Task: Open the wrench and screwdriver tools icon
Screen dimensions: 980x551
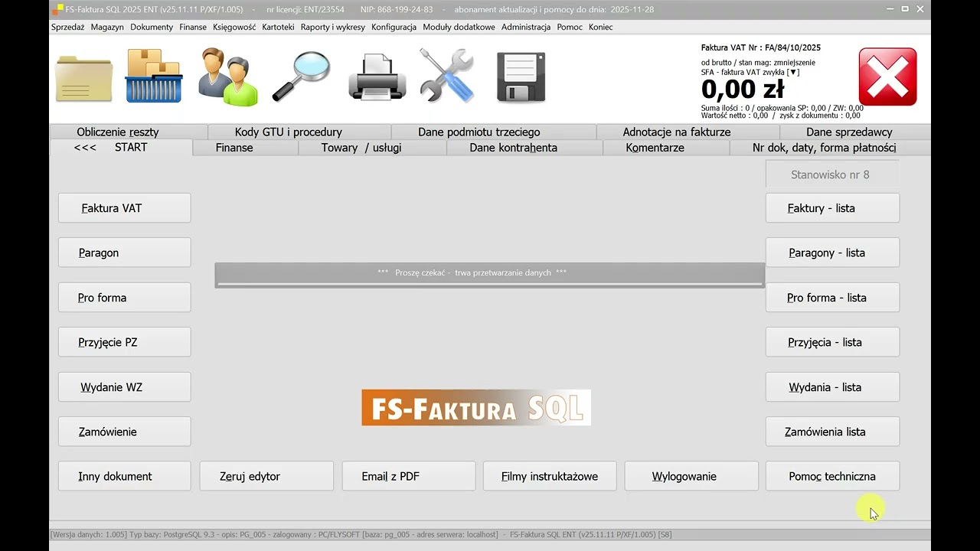Action: 447,76
